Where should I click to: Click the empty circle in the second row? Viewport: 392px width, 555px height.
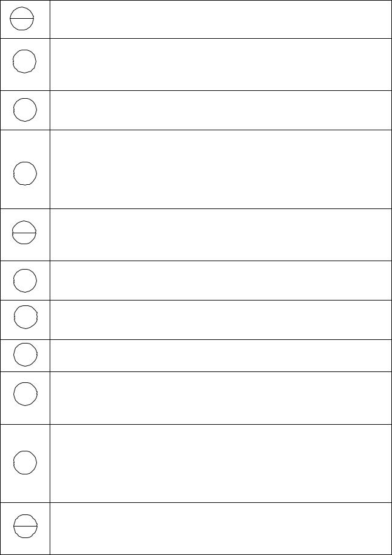coord(24,61)
